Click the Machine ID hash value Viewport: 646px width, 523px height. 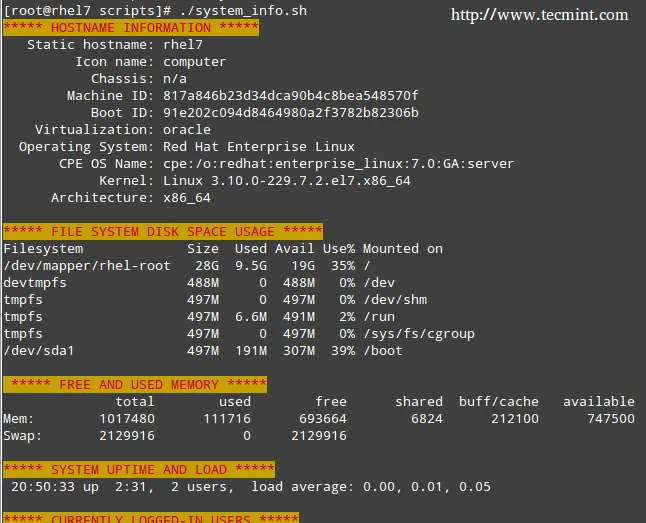pyautogui.click(x=290, y=96)
